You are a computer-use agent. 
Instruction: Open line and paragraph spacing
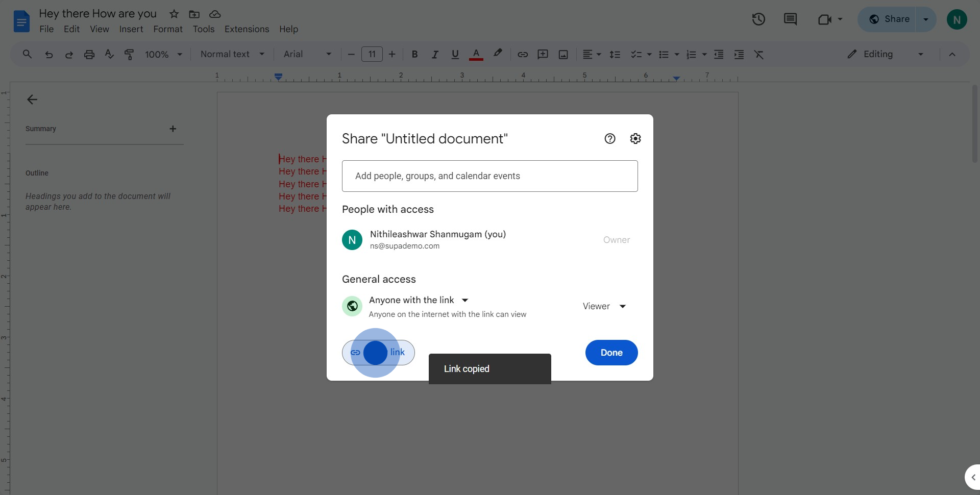[615, 54]
